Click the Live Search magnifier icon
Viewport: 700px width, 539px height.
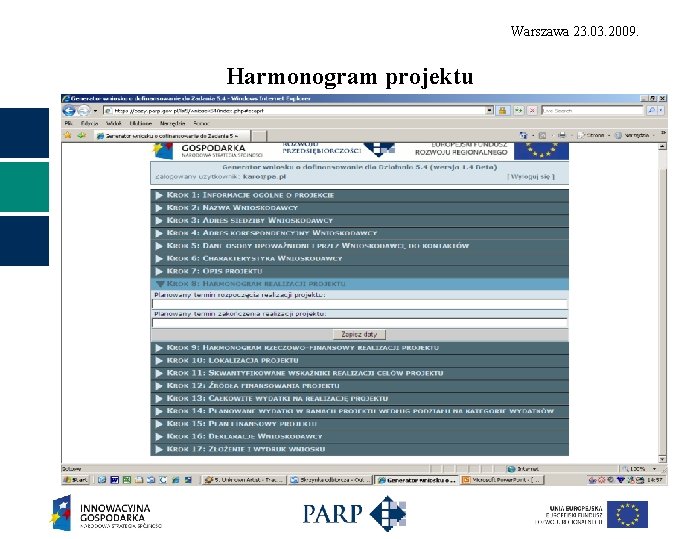(651, 110)
